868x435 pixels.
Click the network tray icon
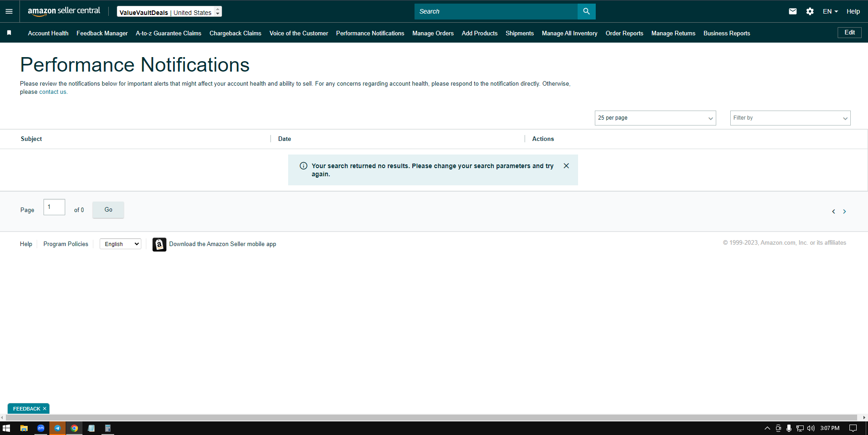tap(800, 428)
